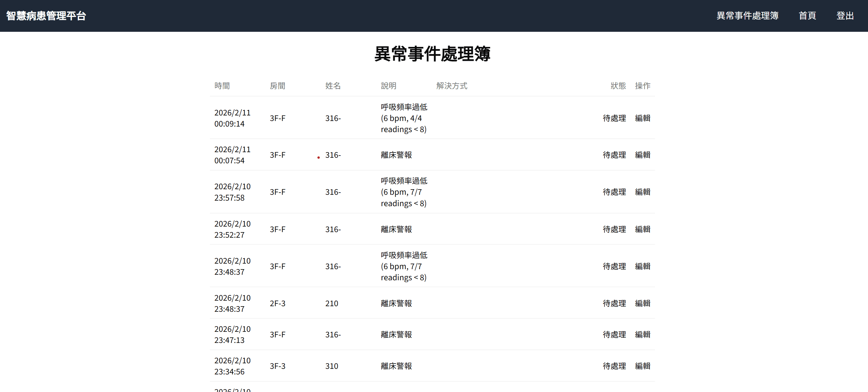This screenshot has height=392, width=868.
Task: Click the 智慧病患管理平台 site title
Action: 46,16
